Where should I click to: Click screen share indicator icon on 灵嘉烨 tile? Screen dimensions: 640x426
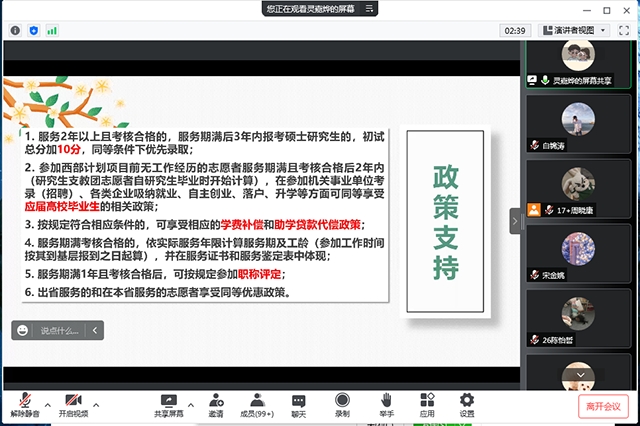tap(532, 80)
